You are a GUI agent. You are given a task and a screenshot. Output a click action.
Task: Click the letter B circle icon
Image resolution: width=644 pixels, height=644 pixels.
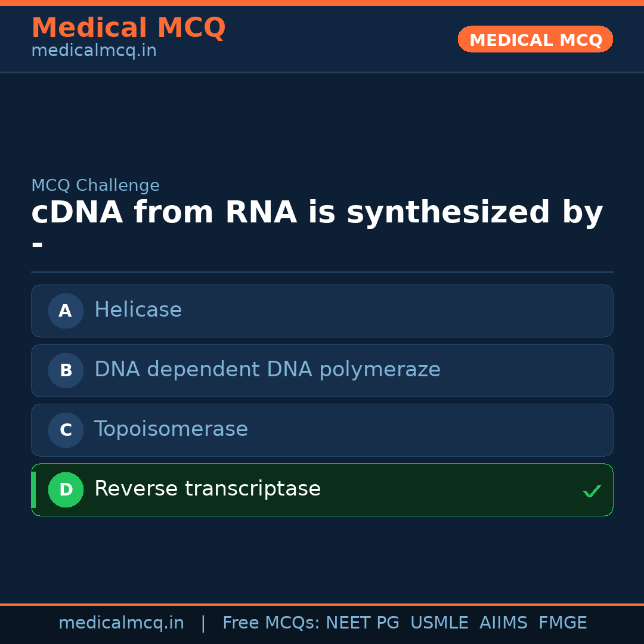pos(66,370)
